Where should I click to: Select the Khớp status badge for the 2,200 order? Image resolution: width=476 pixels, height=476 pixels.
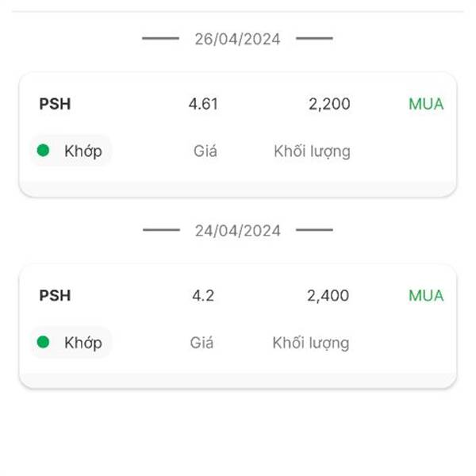(x=71, y=151)
